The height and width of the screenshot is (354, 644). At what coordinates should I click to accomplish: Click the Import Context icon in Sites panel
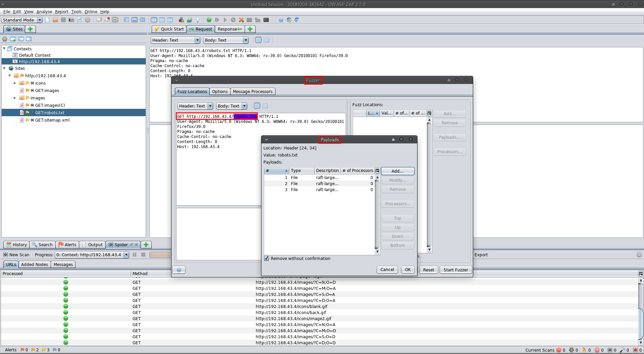click(x=21, y=39)
